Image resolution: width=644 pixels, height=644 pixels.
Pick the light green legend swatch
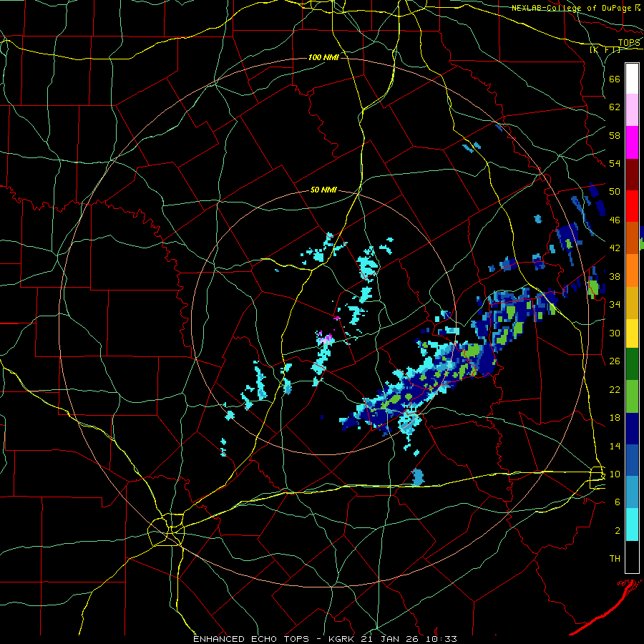632,396
